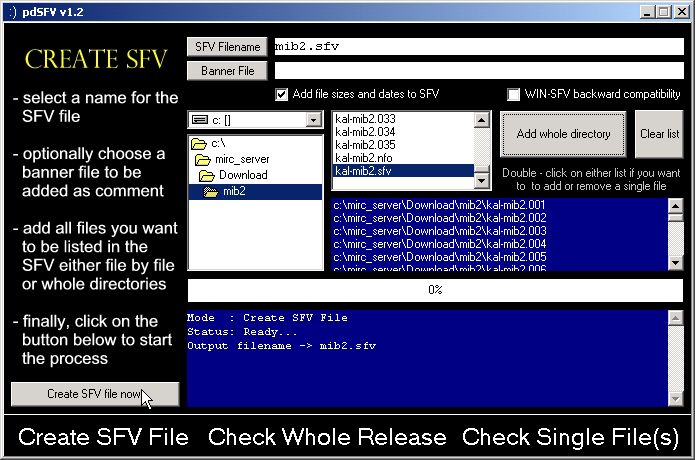The width and height of the screenshot is (695, 460).
Task: Click Create SFV file now button
Action: (95, 394)
